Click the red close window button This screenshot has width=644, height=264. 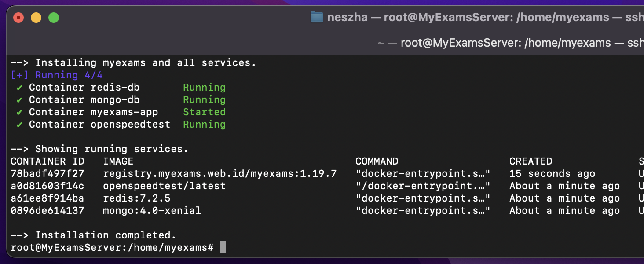[18, 18]
